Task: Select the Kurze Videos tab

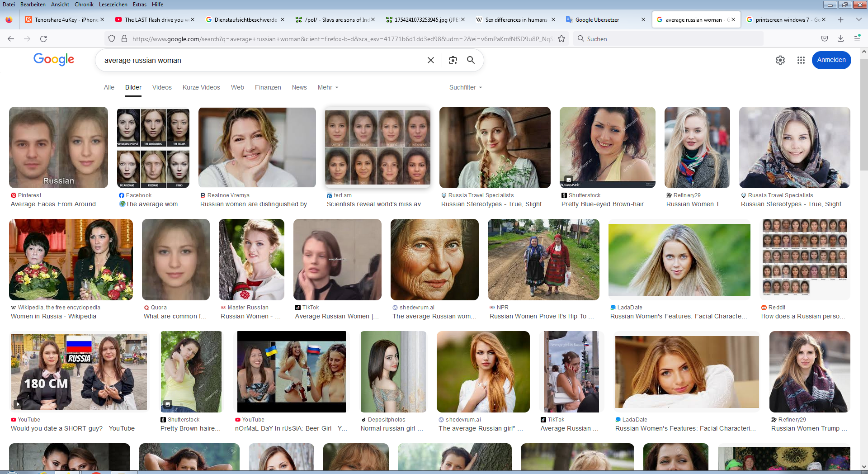Action: (201, 87)
